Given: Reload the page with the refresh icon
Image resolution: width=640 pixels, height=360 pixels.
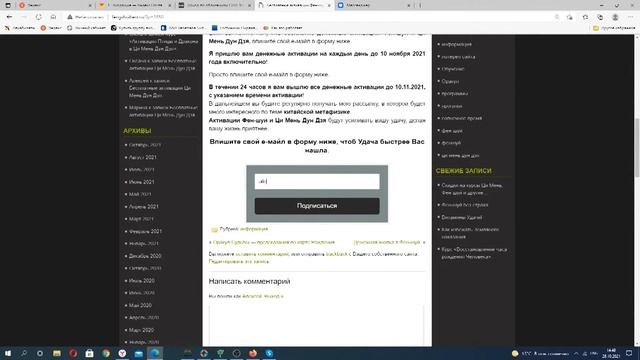Looking at the screenshot, I should [x=38, y=17].
